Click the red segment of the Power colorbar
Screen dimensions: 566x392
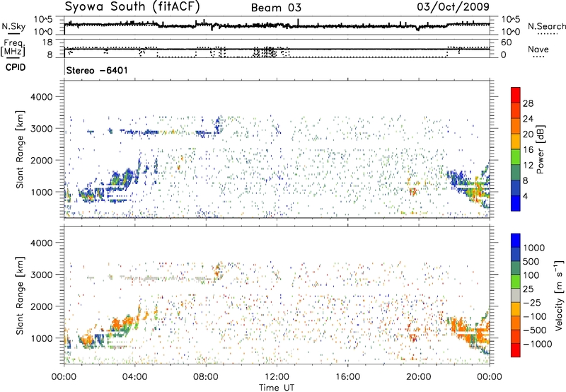point(516,95)
